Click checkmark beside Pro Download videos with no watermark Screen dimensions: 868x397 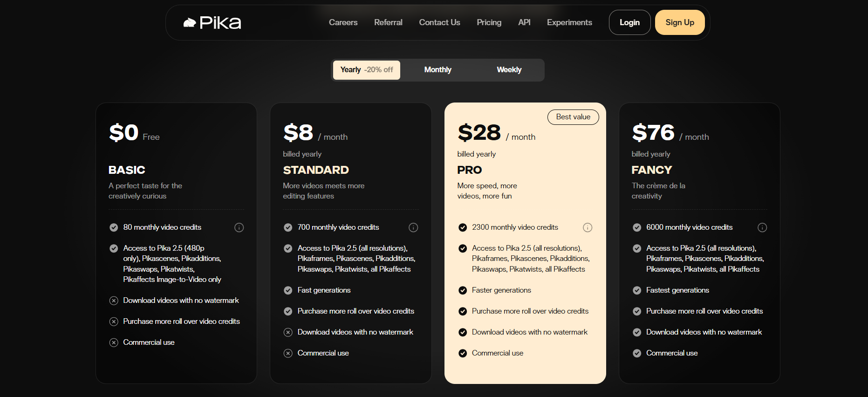click(x=463, y=332)
